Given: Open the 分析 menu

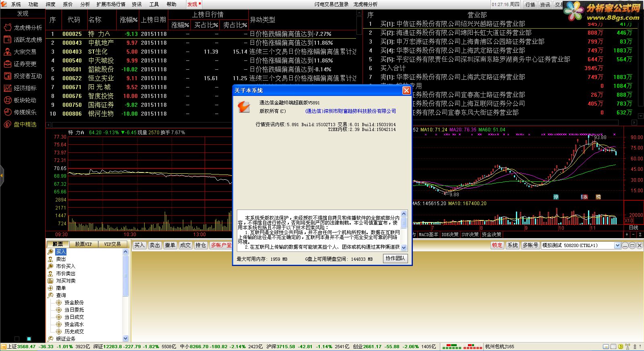Looking at the screenshot, I should [x=85, y=4].
